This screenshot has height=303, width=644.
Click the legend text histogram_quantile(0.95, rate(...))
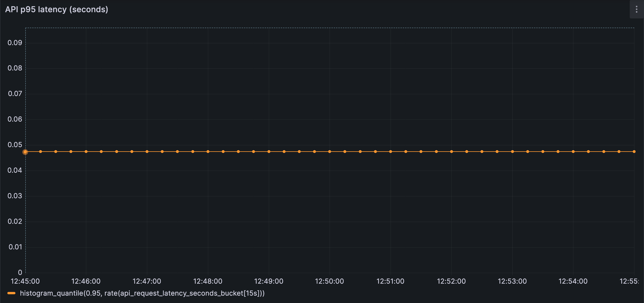143,293
